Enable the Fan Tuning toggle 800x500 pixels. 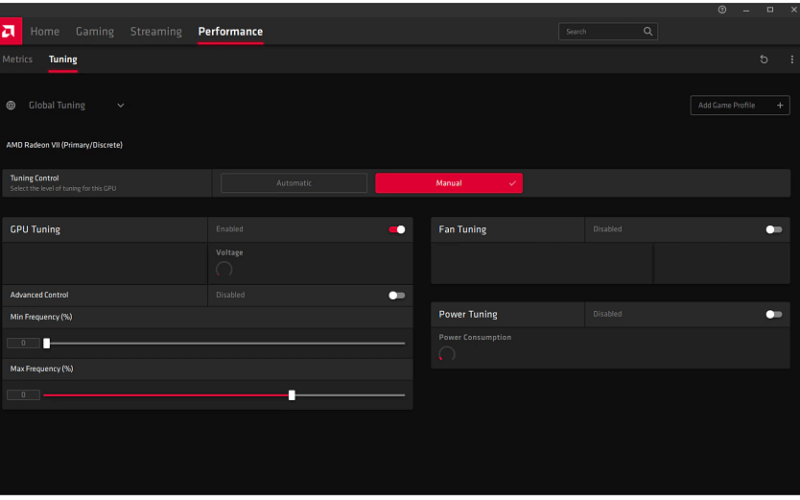pos(774,230)
